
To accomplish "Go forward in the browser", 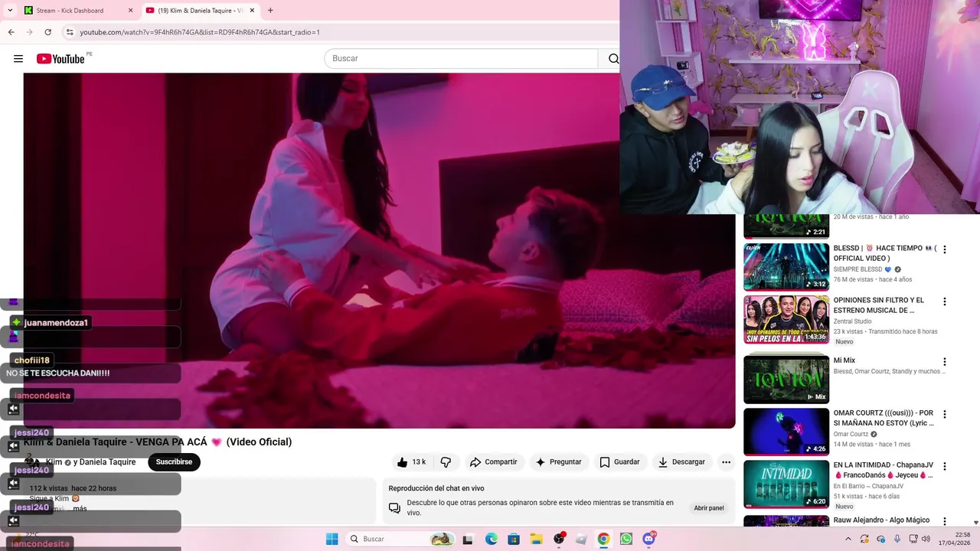I will [29, 32].
